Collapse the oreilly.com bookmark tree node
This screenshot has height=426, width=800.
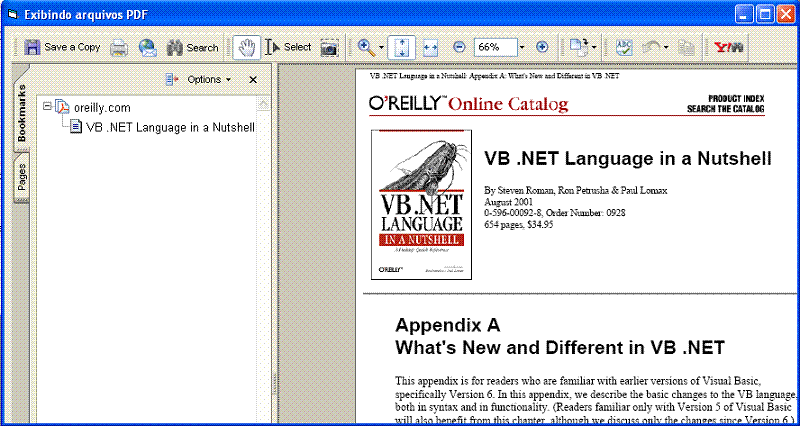pos(47,107)
